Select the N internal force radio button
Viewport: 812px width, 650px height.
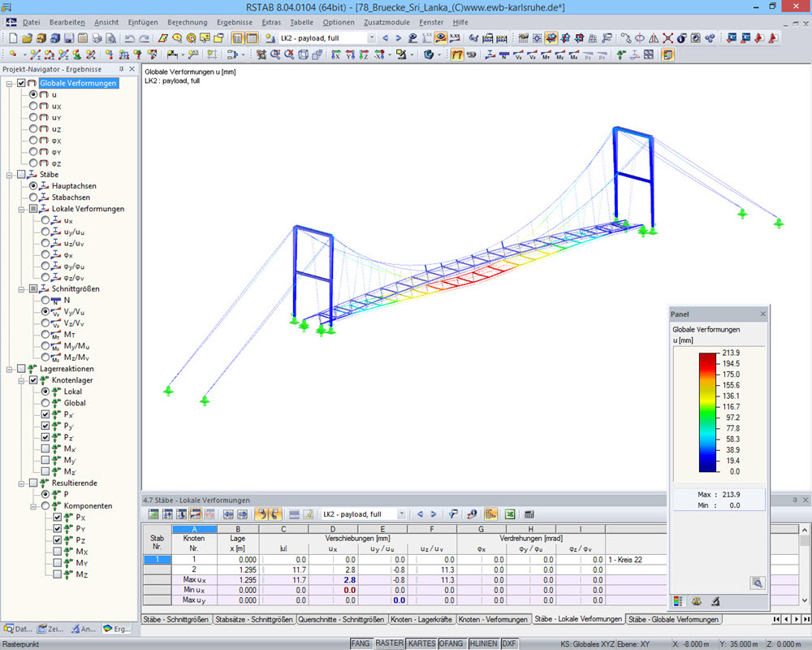(45, 300)
